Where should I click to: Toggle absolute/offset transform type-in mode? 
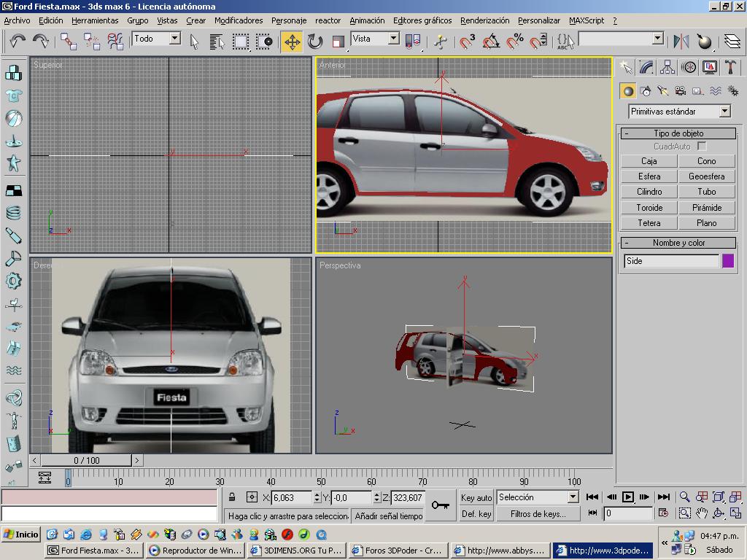point(252,497)
